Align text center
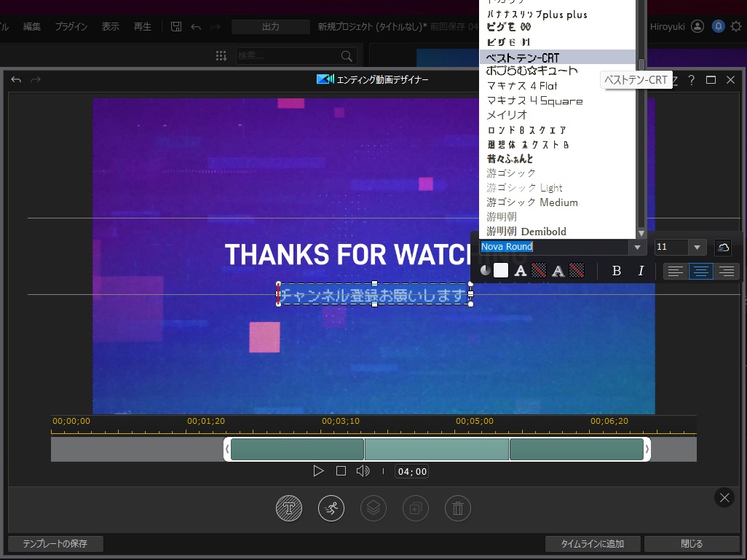 pos(701,271)
